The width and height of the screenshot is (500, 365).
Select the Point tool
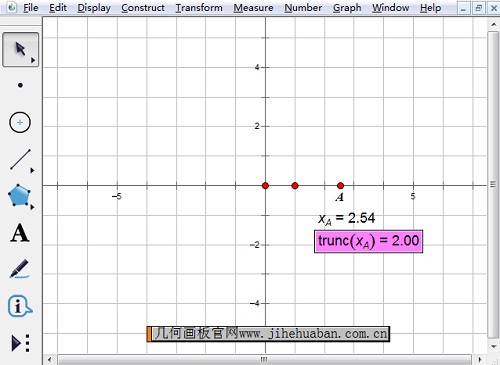pyautogui.click(x=20, y=85)
